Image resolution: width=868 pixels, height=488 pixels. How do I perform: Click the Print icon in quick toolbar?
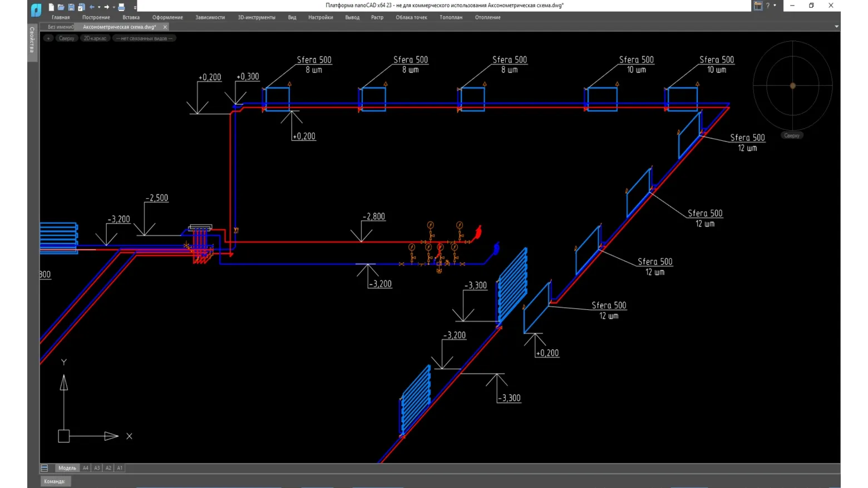[121, 7]
